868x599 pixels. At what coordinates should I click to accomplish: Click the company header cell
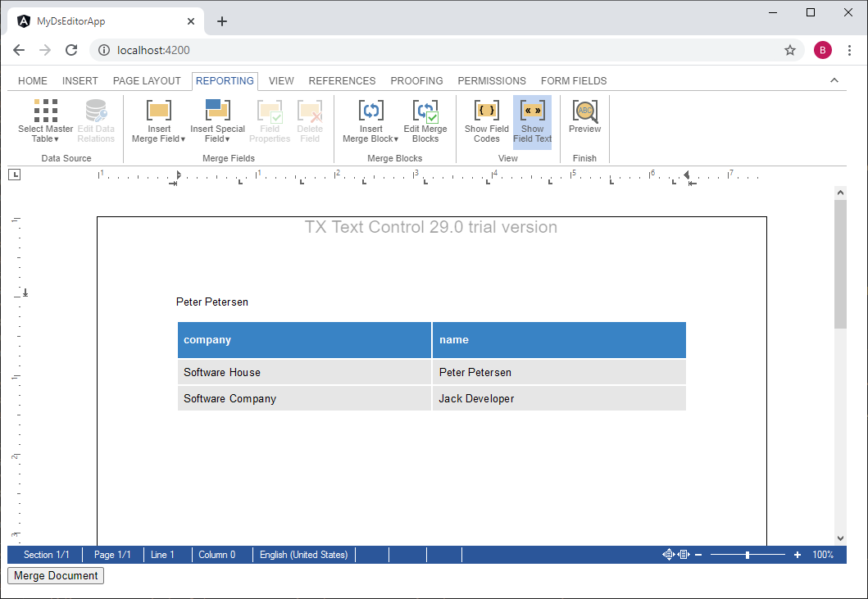[304, 340]
